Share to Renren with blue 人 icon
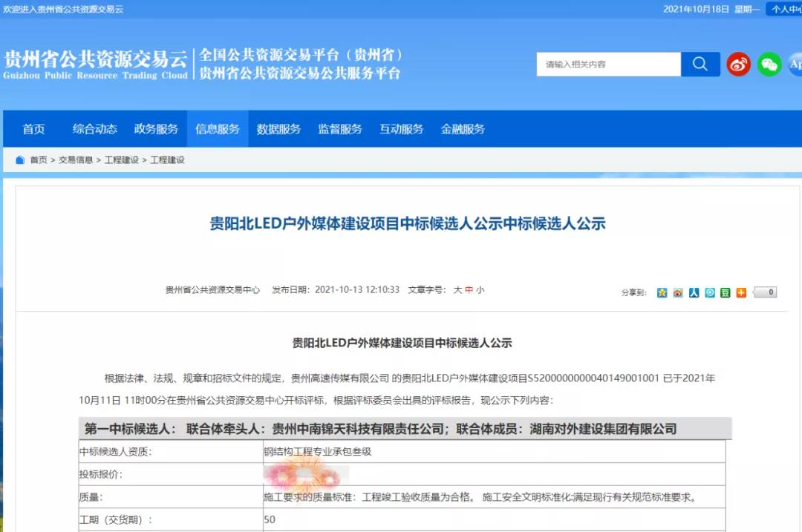 (x=694, y=292)
